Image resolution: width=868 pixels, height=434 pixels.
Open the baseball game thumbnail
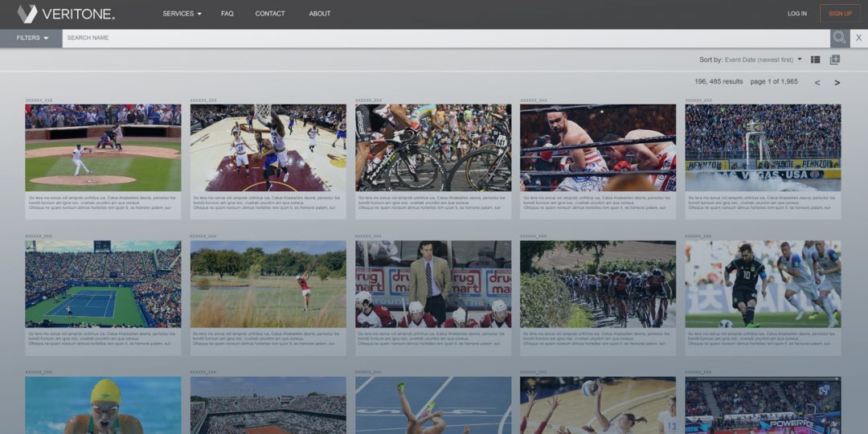103,148
